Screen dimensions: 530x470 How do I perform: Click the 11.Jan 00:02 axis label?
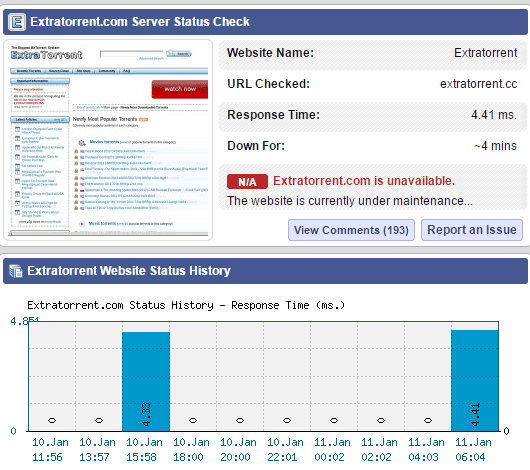[x=332, y=450]
